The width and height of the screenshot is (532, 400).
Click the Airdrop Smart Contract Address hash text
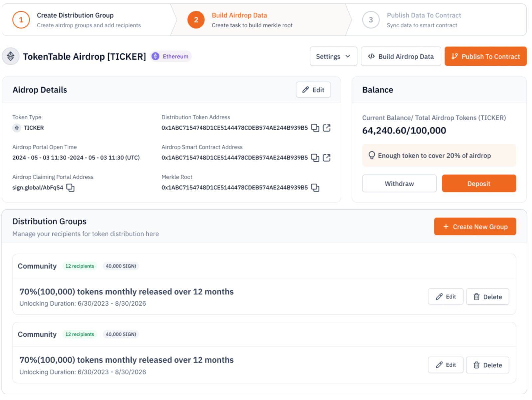pos(234,158)
